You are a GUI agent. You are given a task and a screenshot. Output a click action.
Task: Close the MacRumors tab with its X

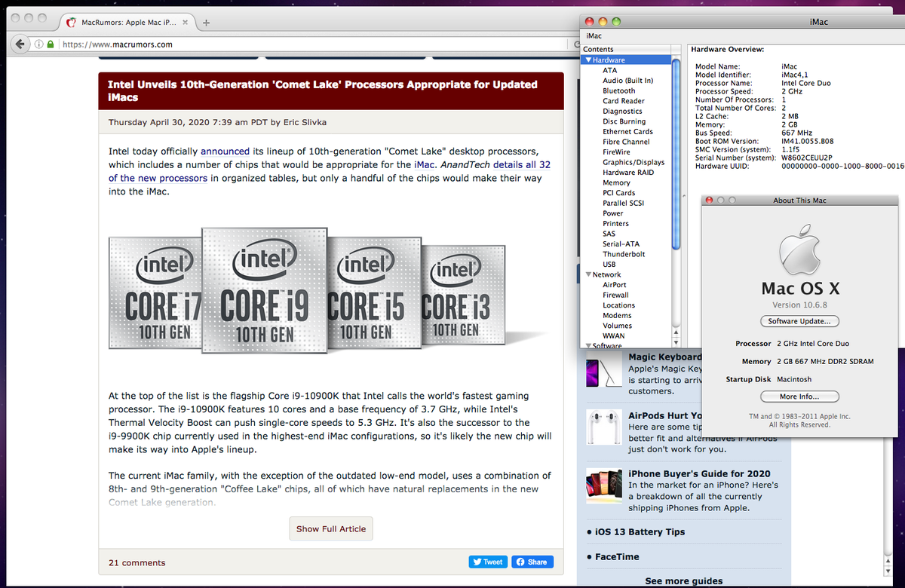click(x=186, y=23)
